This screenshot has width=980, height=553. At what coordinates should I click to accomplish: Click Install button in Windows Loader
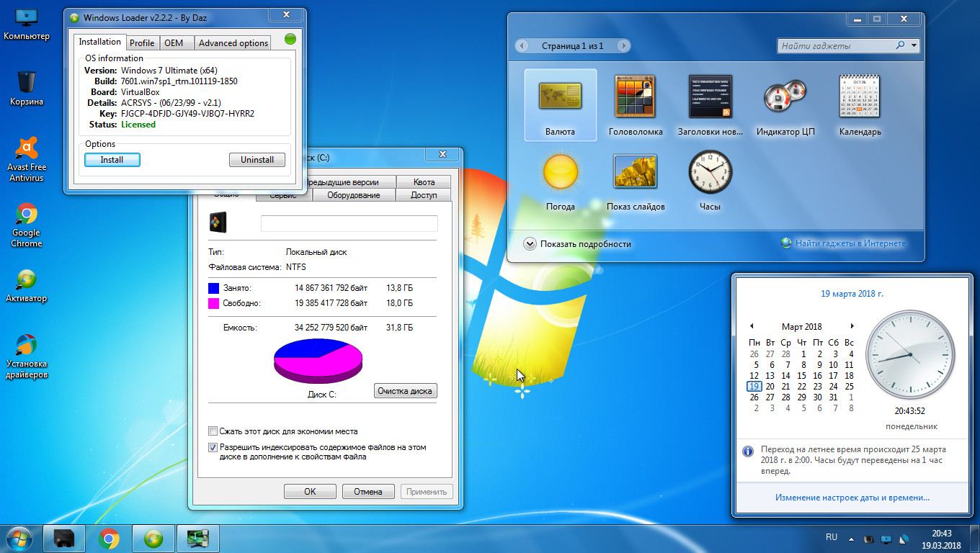click(x=112, y=160)
